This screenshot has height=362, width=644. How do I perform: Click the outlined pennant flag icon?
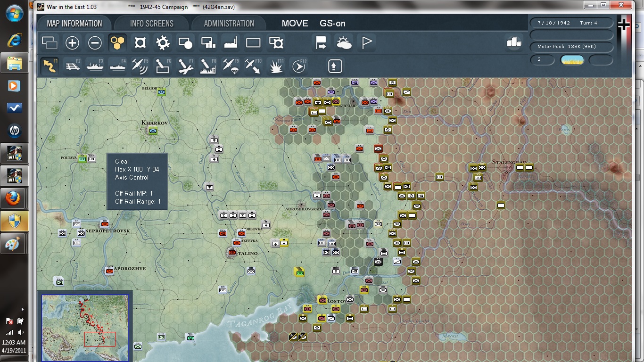366,43
